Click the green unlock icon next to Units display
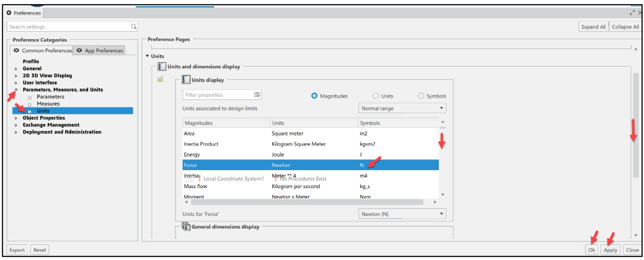The image size is (644, 260). 161,81
